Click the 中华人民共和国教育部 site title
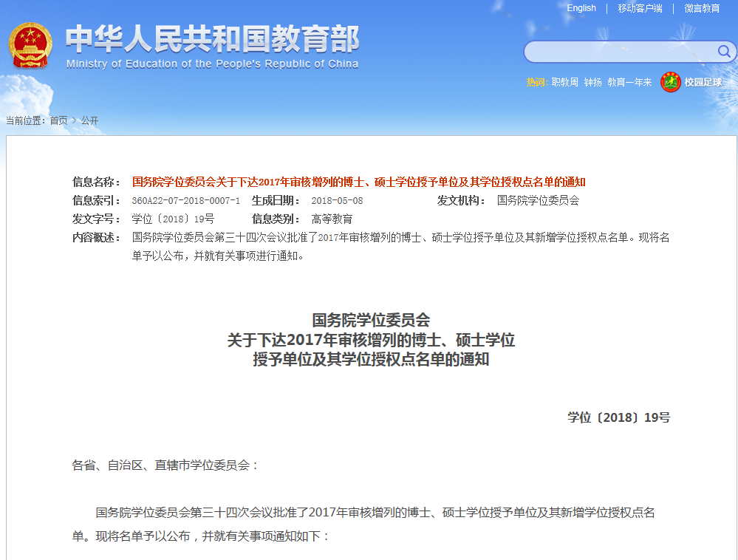This screenshot has height=560, width=738. (x=212, y=39)
